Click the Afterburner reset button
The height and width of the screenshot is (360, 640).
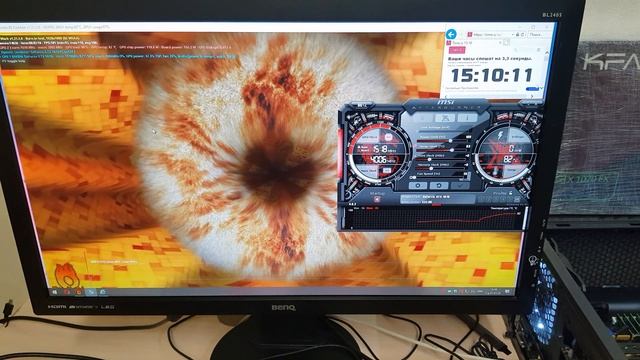439,185
